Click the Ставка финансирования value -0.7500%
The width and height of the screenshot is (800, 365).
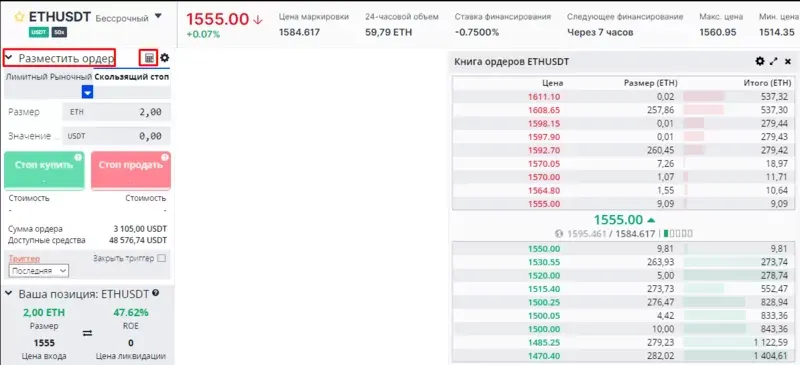tap(477, 32)
